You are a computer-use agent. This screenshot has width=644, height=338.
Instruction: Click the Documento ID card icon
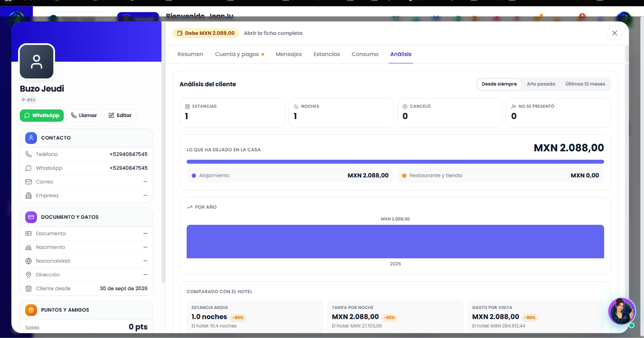pyautogui.click(x=29, y=234)
